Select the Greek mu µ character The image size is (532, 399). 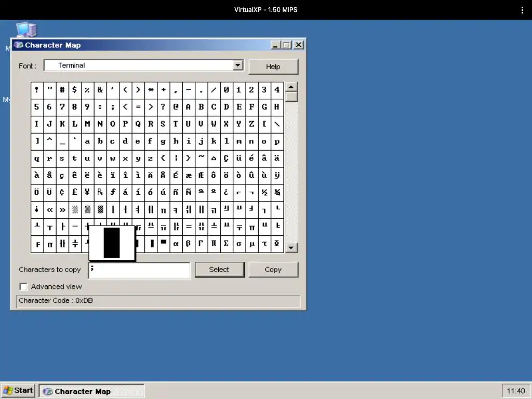[251, 244]
